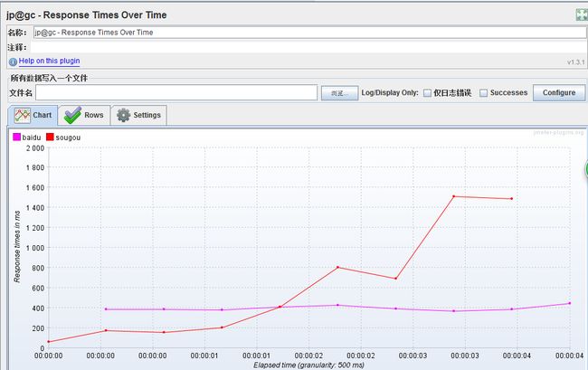The height and width of the screenshot is (370, 588).
Task: Click the last baidu data point at chart end
Action: tap(570, 303)
